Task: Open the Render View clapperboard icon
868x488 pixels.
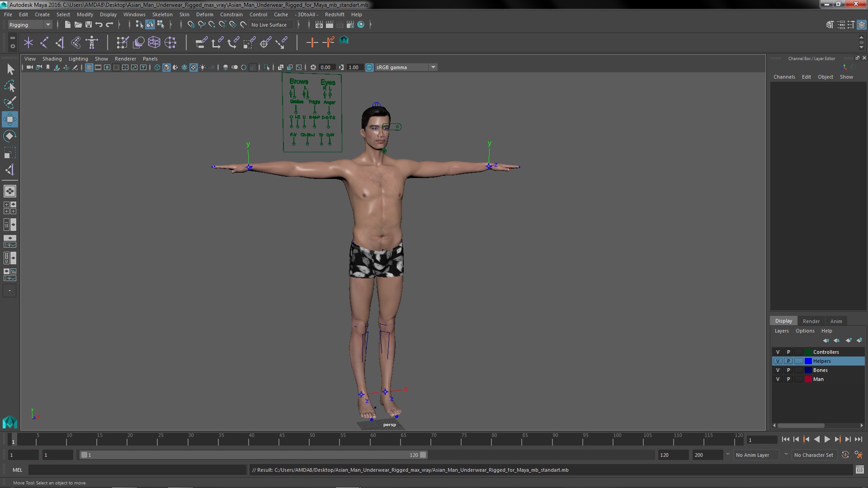Action: coord(319,24)
